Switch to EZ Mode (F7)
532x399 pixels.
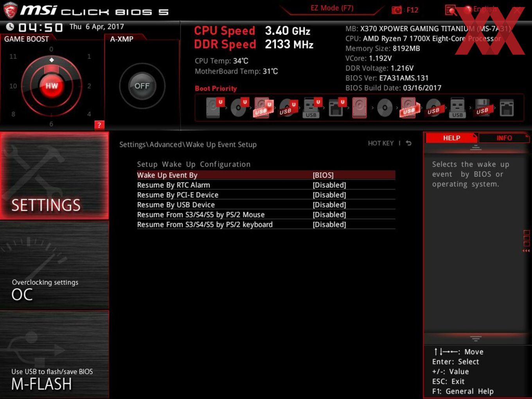(332, 8)
